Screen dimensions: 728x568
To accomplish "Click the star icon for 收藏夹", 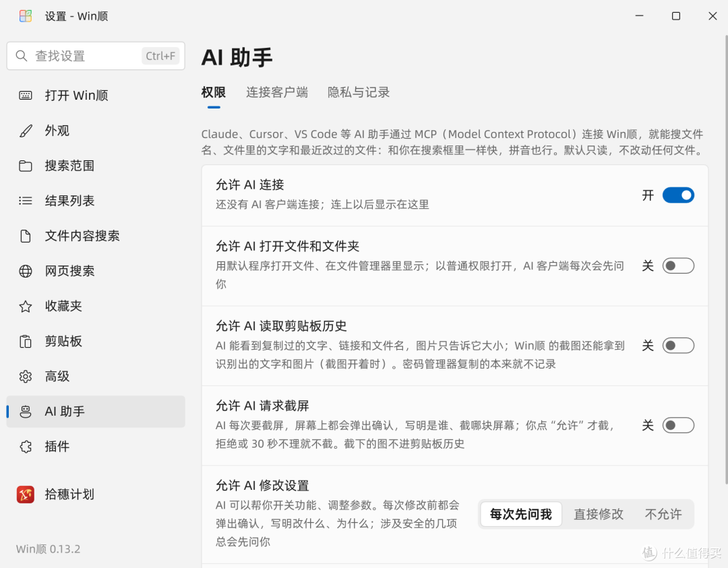I will coord(26,307).
